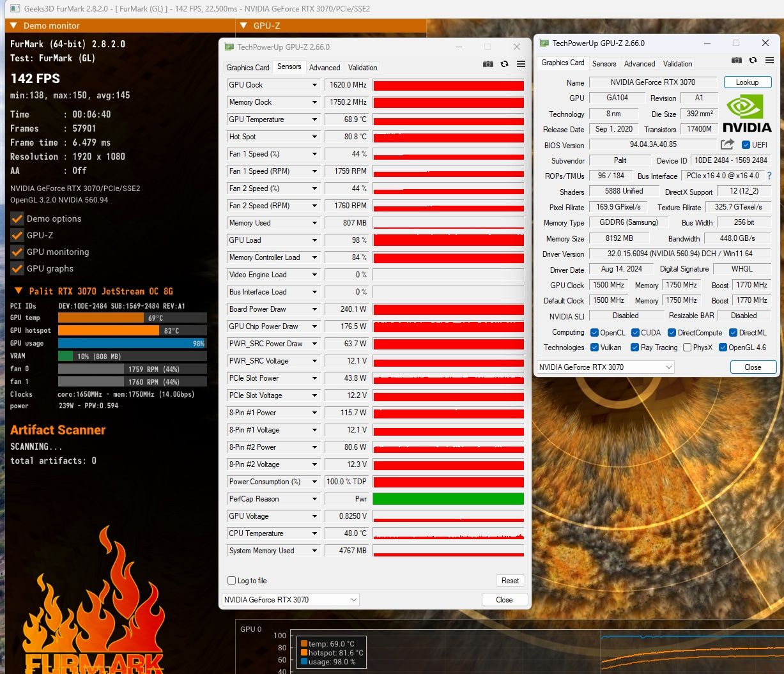Toggle GPU monitoring checkbox
The image size is (784, 674).
[17, 252]
